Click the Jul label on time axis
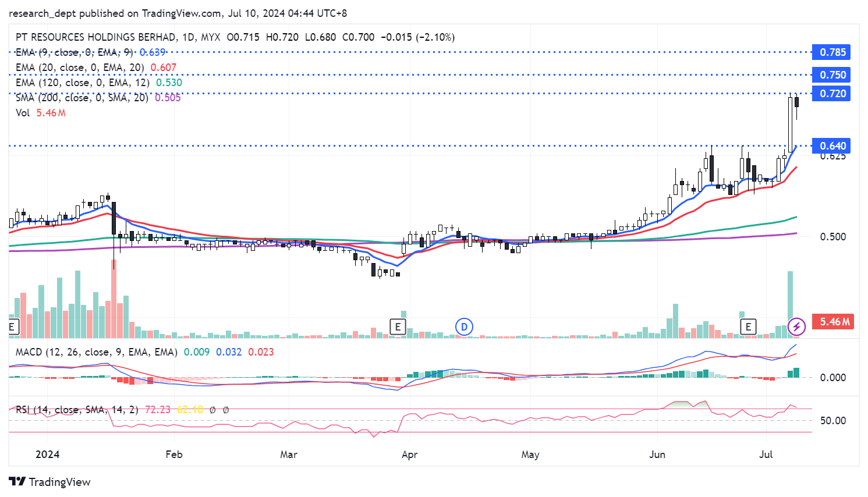The width and height of the screenshot is (868, 497). coord(766,455)
